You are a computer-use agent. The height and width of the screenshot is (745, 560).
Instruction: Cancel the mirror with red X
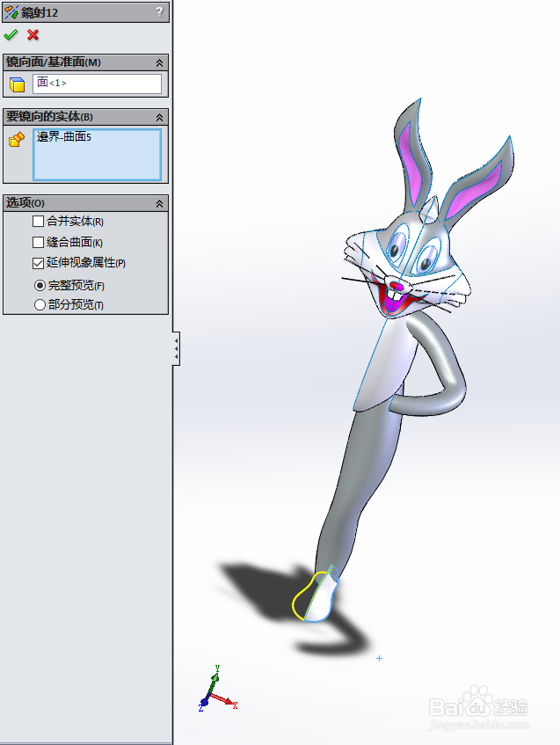(x=33, y=35)
